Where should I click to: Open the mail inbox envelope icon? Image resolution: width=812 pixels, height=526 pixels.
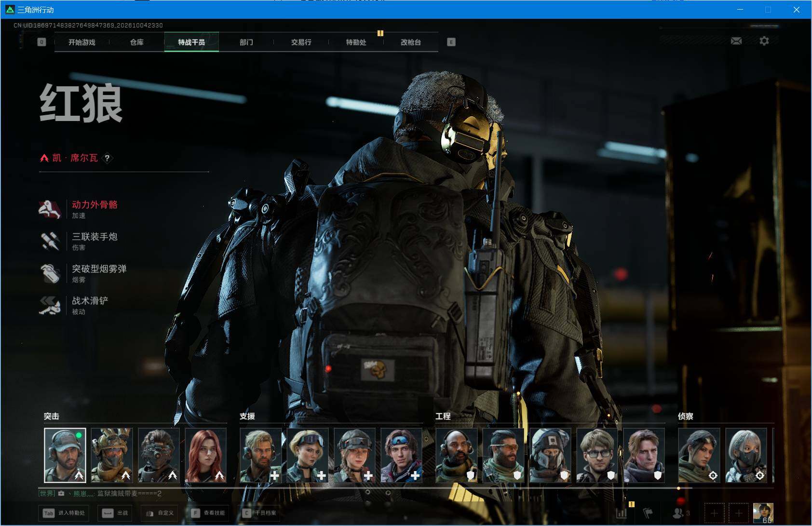pos(736,41)
